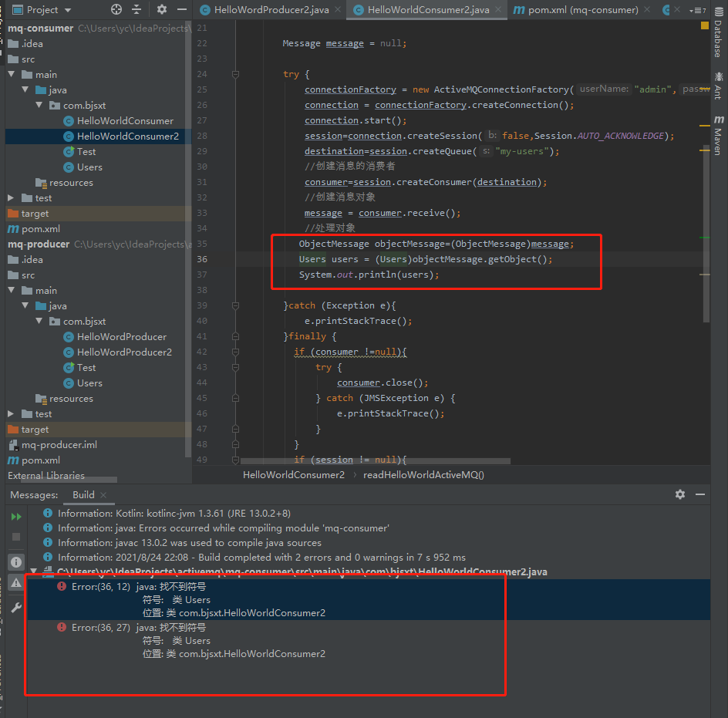Toggle fold marker at line 43 try
Image resolution: width=728 pixels, height=718 pixels.
235,367
